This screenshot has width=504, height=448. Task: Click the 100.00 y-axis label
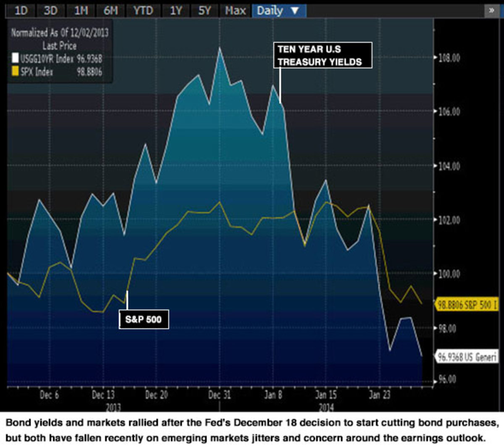[449, 274]
